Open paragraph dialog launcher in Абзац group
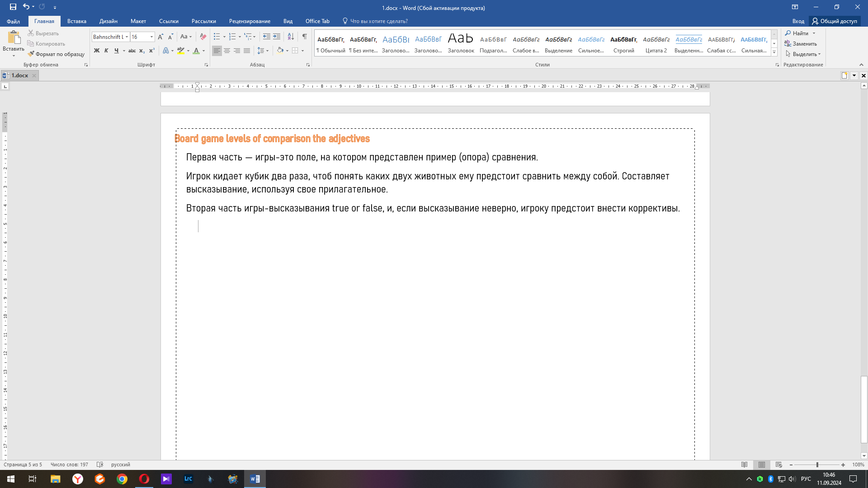Viewport: 868px width, 488px height. 308,65
